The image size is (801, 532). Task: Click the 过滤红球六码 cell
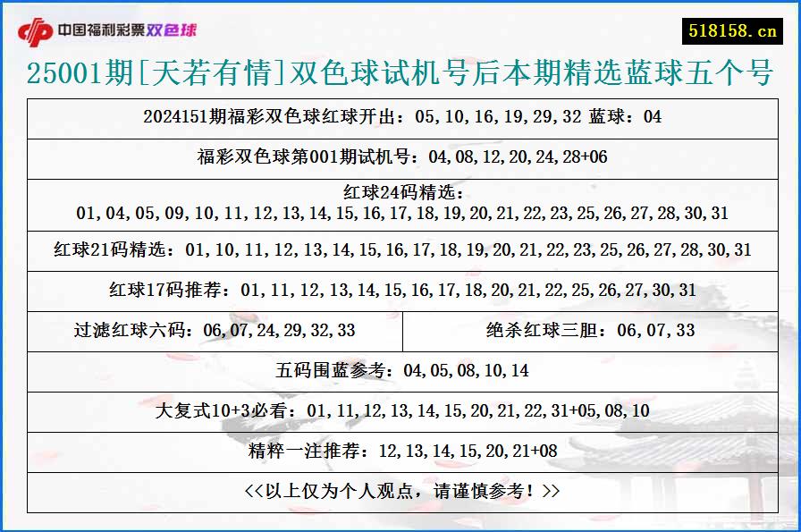point(215,329)
